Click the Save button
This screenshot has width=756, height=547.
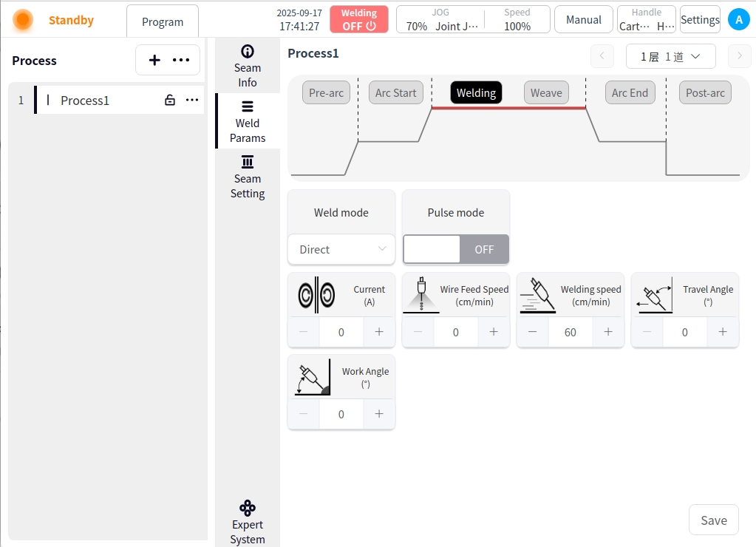point(713,520)
